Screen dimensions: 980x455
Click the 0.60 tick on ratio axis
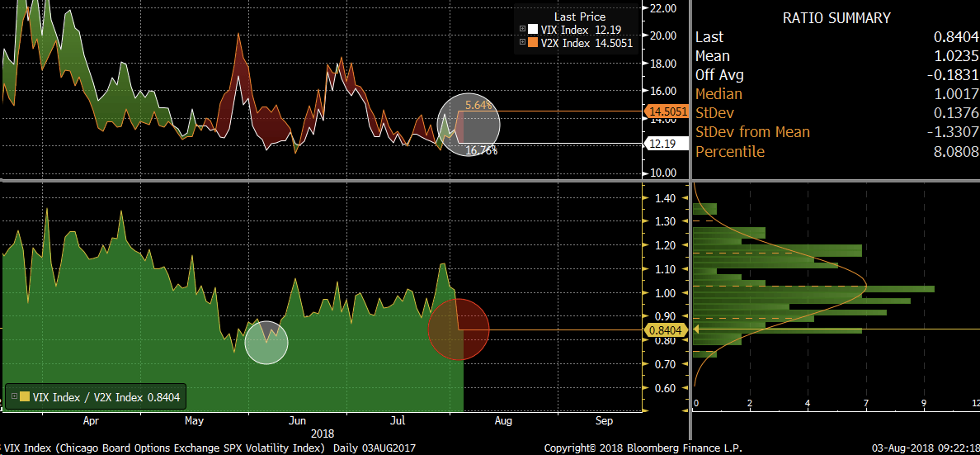(x=667, y=388)
